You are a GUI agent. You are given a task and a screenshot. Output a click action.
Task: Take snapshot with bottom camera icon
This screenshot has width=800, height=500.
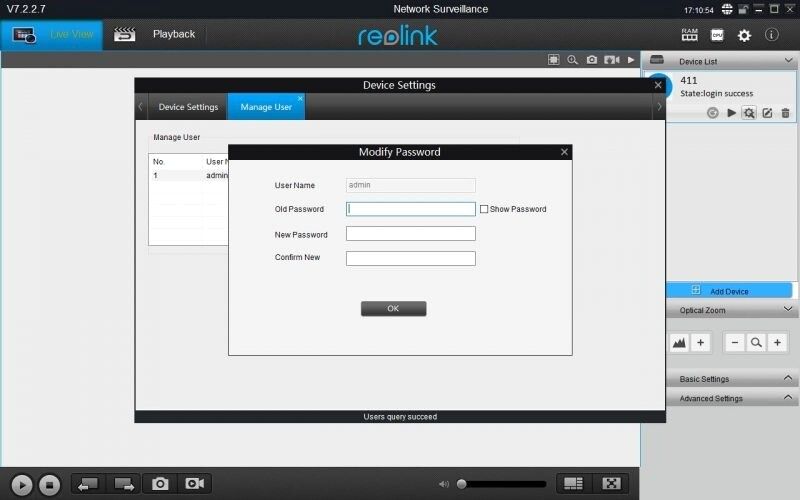[x=160, y=484]
